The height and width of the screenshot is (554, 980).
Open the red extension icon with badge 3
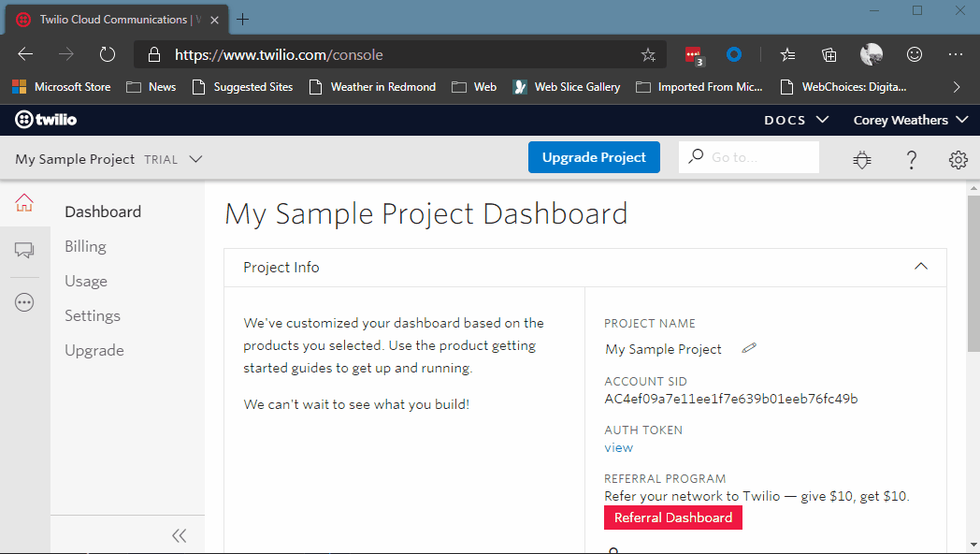(x=695, y=55)
